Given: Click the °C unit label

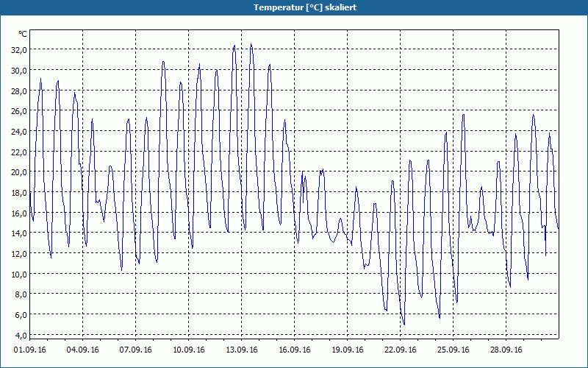Looking at the screenshot, I should 23,34.
